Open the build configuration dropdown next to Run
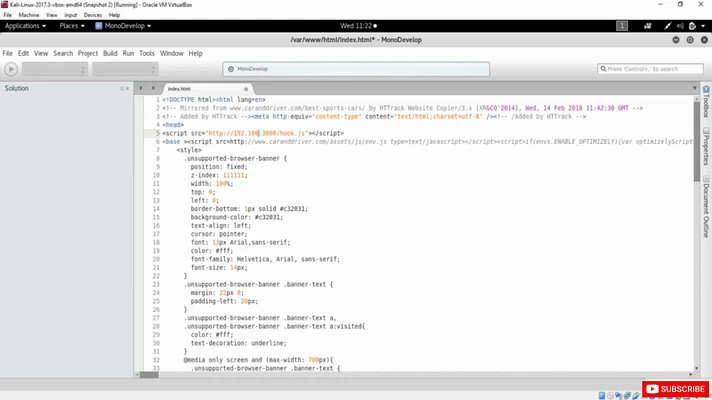This screenshot has height=400, width=712. click(x=54, y=69)
